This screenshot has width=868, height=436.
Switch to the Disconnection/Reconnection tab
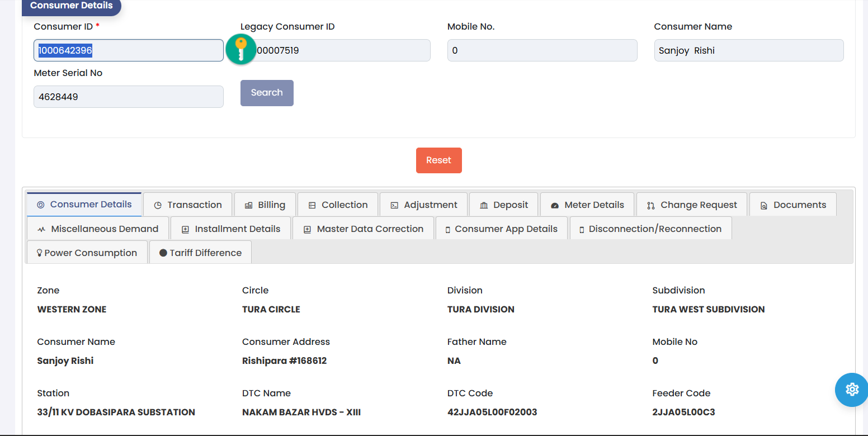click(650, 229)
